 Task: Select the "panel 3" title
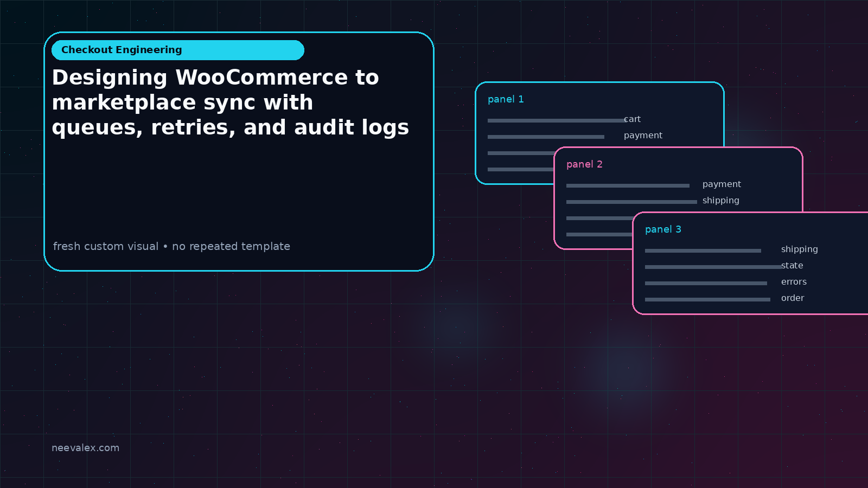pyautogui.click(x=663, y=229)
